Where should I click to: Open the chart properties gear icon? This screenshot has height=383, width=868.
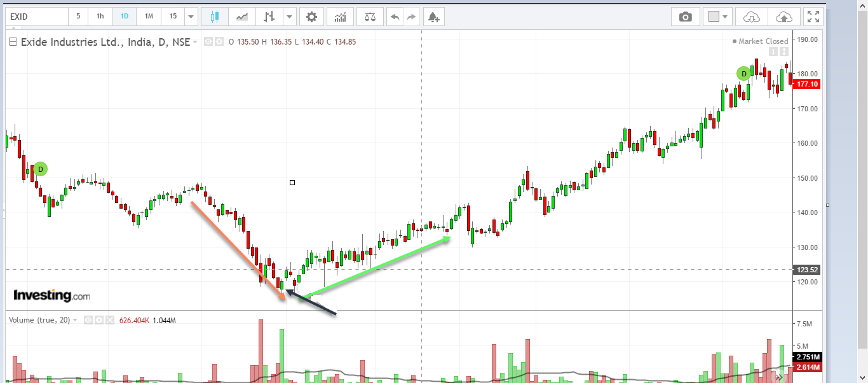[x=311, y=16]
